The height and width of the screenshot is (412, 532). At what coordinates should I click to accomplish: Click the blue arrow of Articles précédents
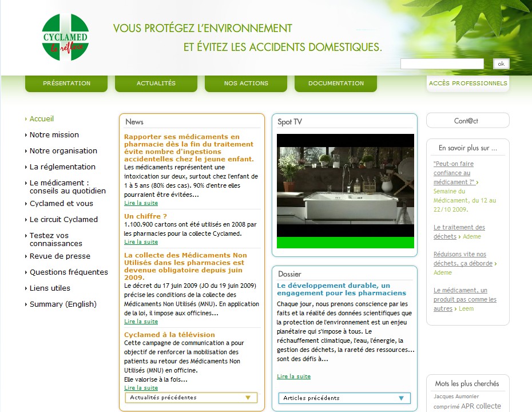point(402,398)
